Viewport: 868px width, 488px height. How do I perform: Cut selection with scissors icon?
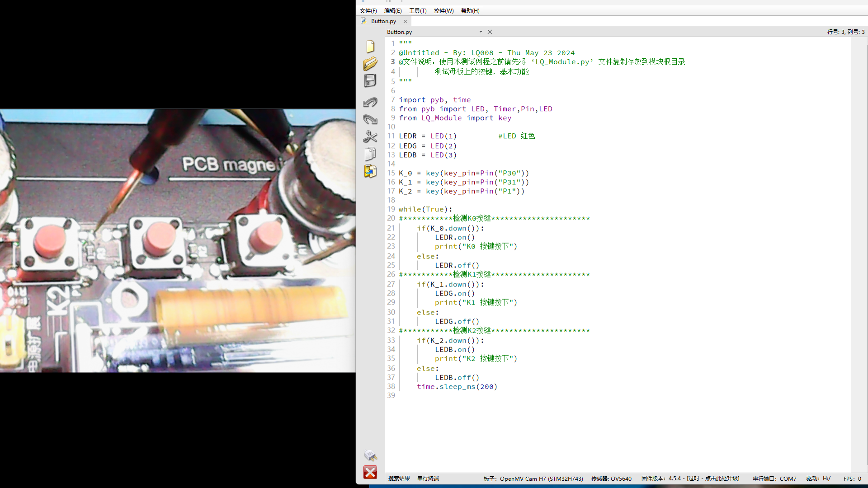pyautogui.click(x=370, y=137)
